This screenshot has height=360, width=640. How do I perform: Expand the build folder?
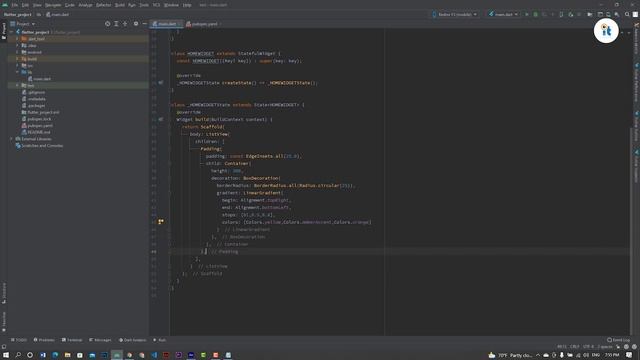pyautogui.click(x=17, y=59)
